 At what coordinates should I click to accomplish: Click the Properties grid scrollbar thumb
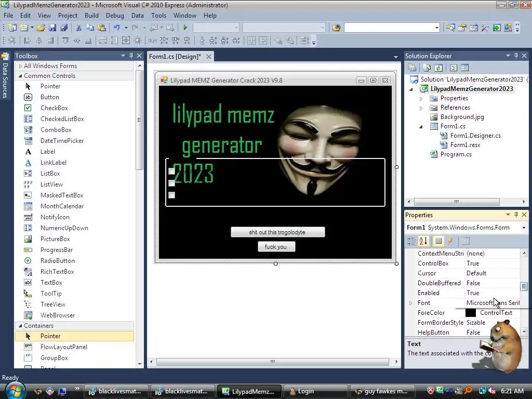[x=524, y=287]
